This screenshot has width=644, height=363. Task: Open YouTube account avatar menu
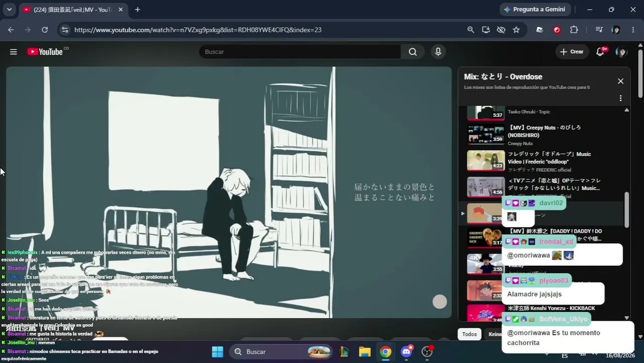pos(621,51)
